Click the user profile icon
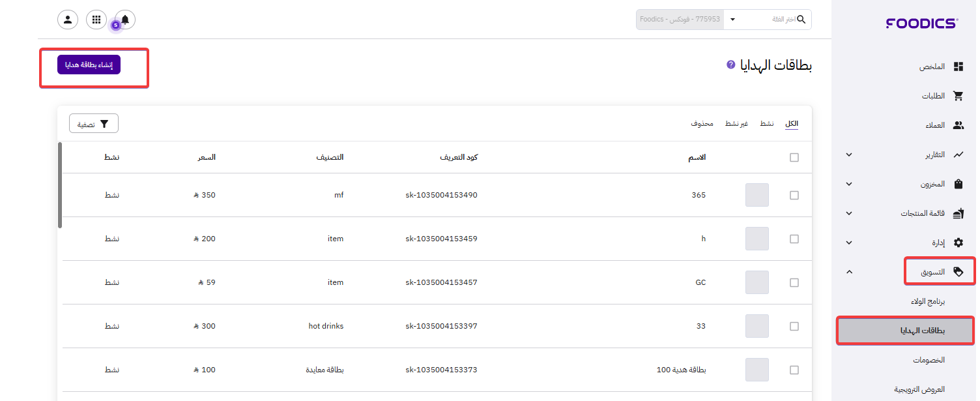 click(68, 20)
